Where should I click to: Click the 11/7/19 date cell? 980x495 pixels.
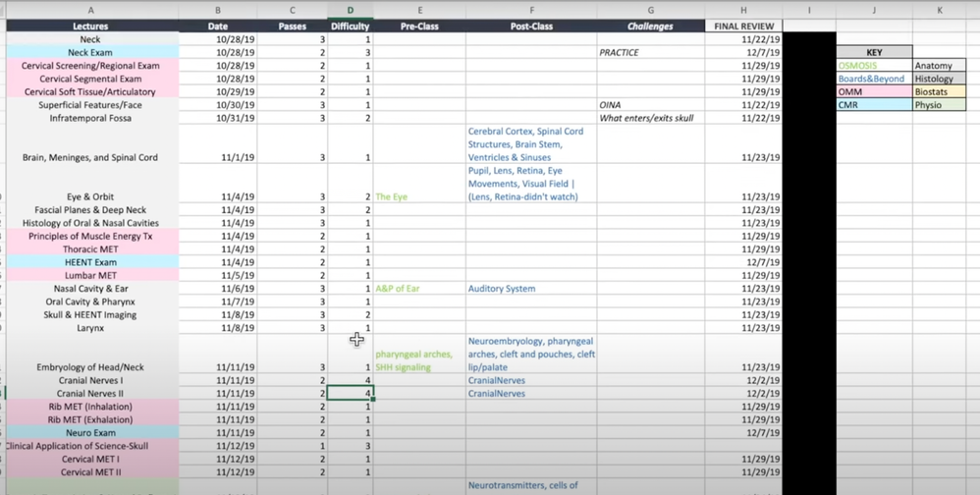(x=217, y=302)
